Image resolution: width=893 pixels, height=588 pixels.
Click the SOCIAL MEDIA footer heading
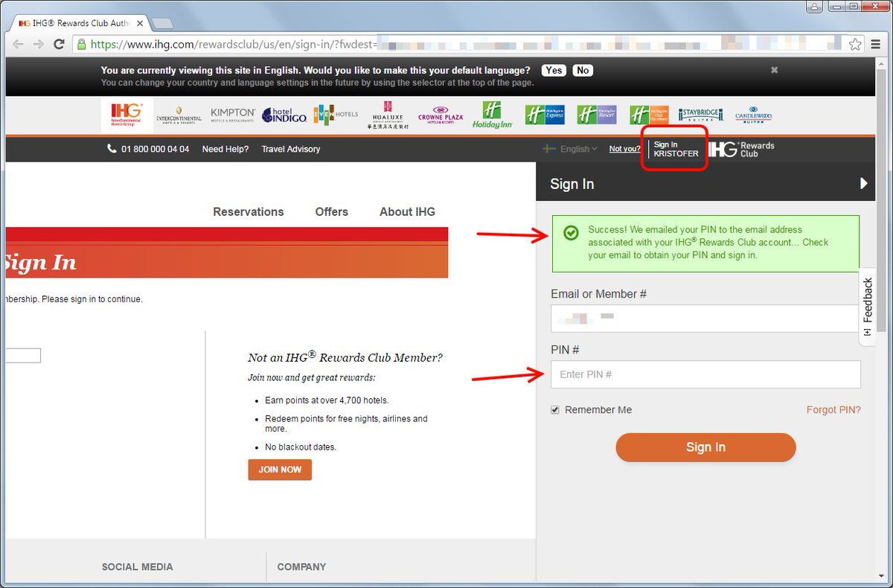point(138,567)
